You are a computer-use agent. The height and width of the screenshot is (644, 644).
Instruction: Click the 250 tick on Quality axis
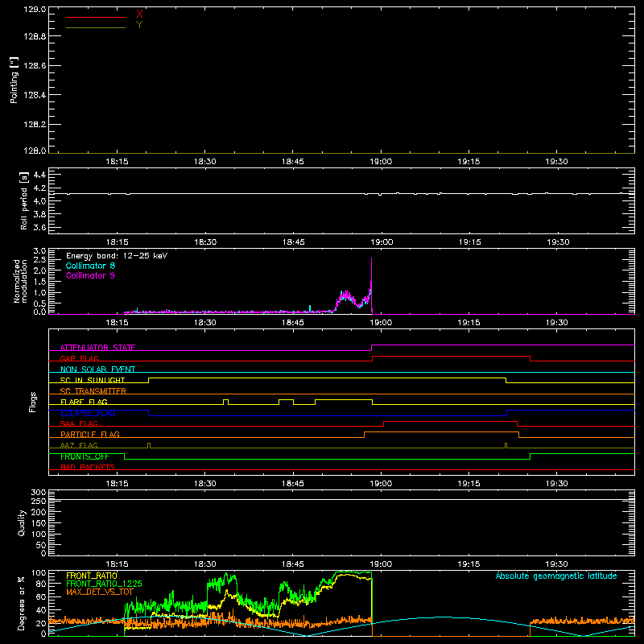[x=38, y=501]
